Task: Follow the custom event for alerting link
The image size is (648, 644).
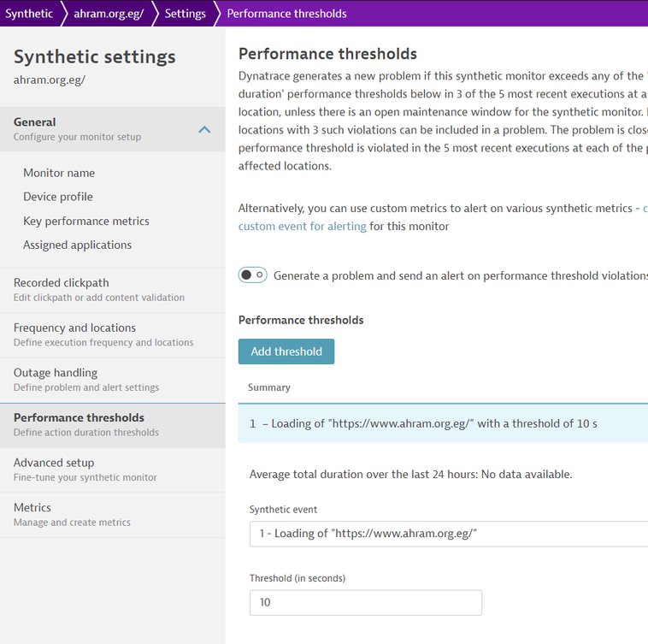Action: tap(302, 227)
